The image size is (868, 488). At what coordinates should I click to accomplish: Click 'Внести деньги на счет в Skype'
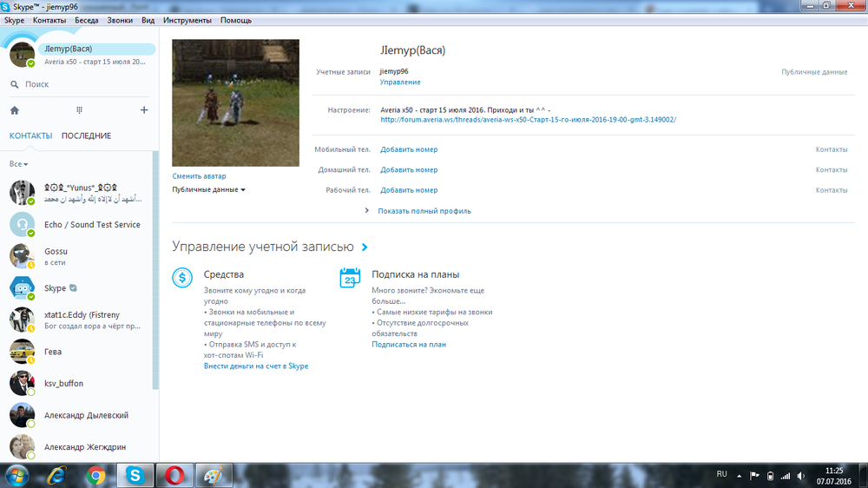(256, 366)
